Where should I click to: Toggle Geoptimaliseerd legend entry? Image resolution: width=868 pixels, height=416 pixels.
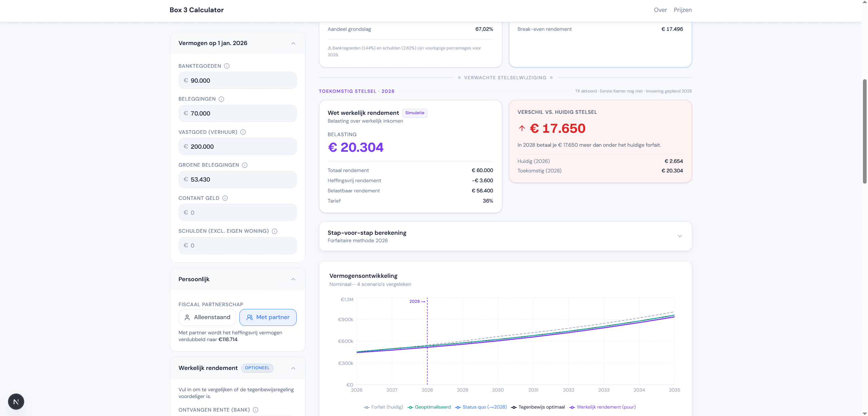[x=429, y=407]
